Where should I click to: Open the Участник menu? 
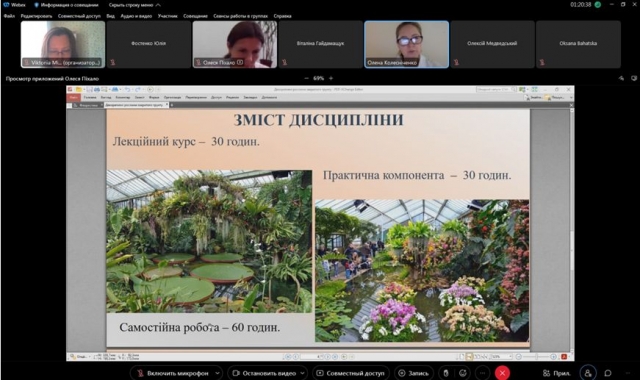pyautogui.click(x=167, y=16)
